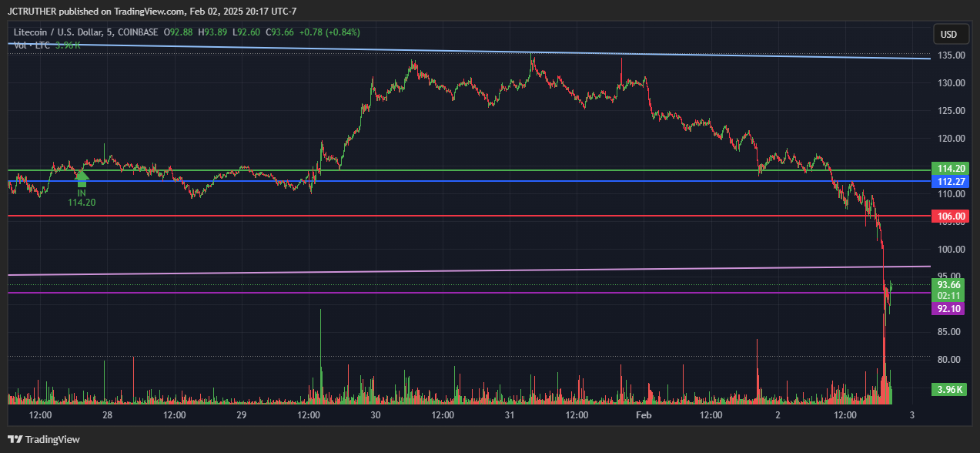The height and width of the screenshot is (453, 980).
Task: Click the 29 date label on time axis
Action: coord(242,415)
